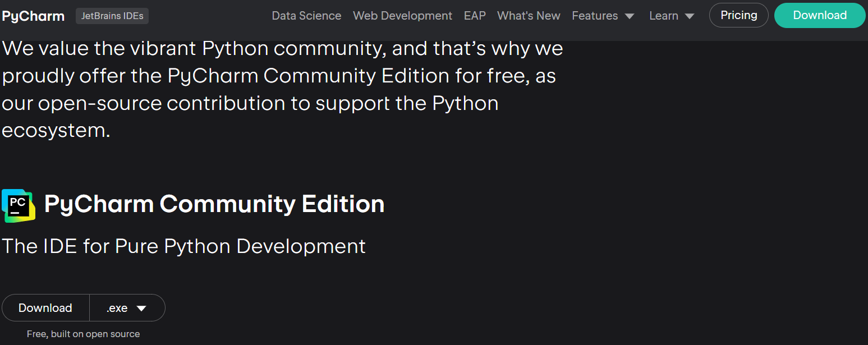This screenshot has width=868, height=345.
Task: Click the green Download button in the header
Action: [820, 15]
